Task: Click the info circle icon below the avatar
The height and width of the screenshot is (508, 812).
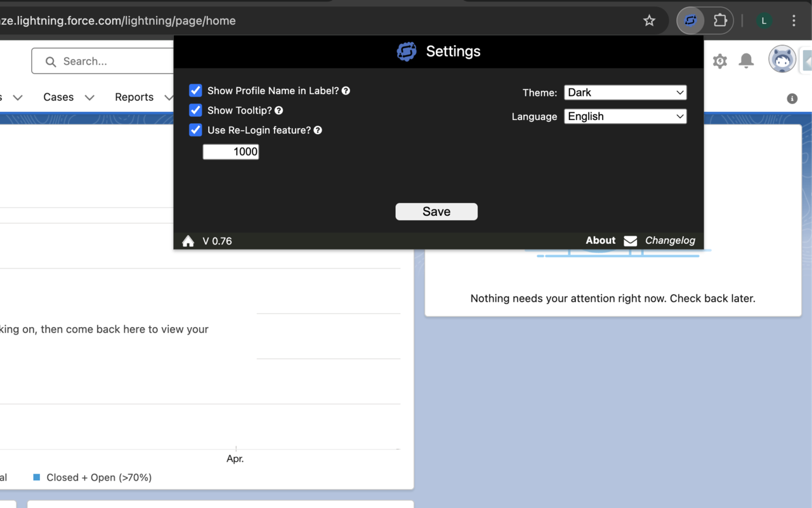Action: pyautogui.click(x=791, y=98)
